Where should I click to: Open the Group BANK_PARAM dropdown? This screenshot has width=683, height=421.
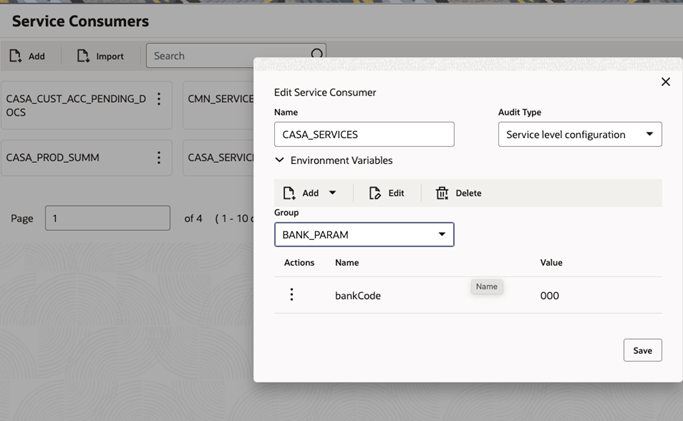[364, 235]
